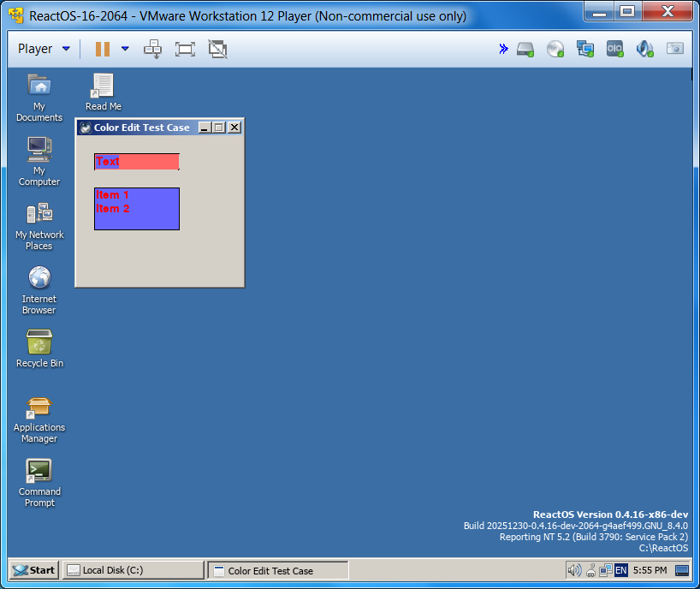Select Item 1 in the list box
The width and height of the screenshot is (700, 589).
tap(113, 195)
